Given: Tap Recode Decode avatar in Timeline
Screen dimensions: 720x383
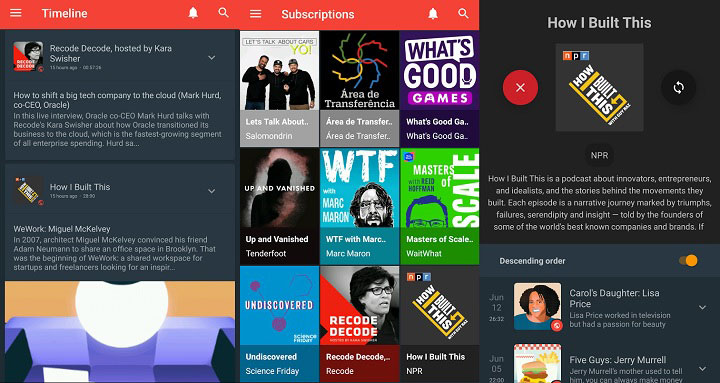Looking at the screenshot, I should [x=28, y=56].
